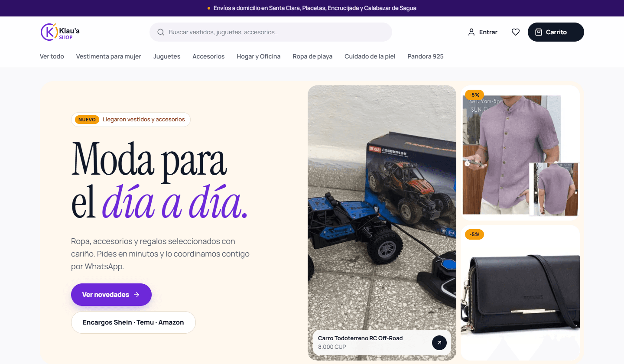Open Ropa de playa category
Image resolution: width=624 pixels, height=364 pixels.
click(x=312, y=56)
